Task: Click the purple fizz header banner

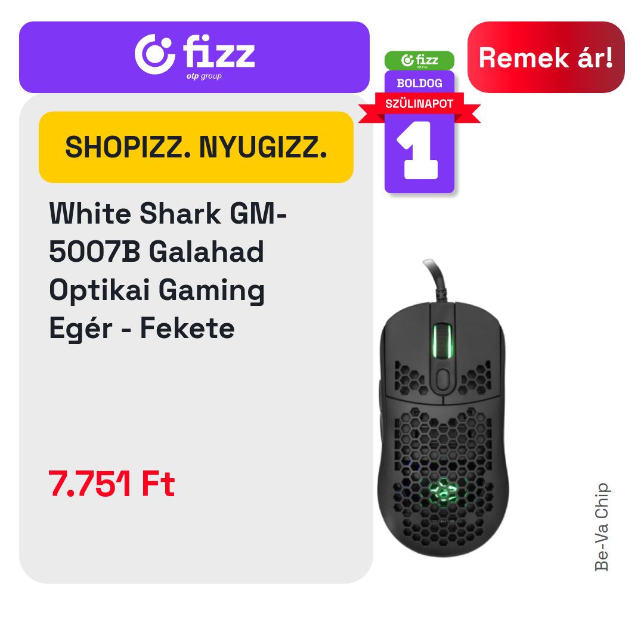Action: tap(194, 57)
